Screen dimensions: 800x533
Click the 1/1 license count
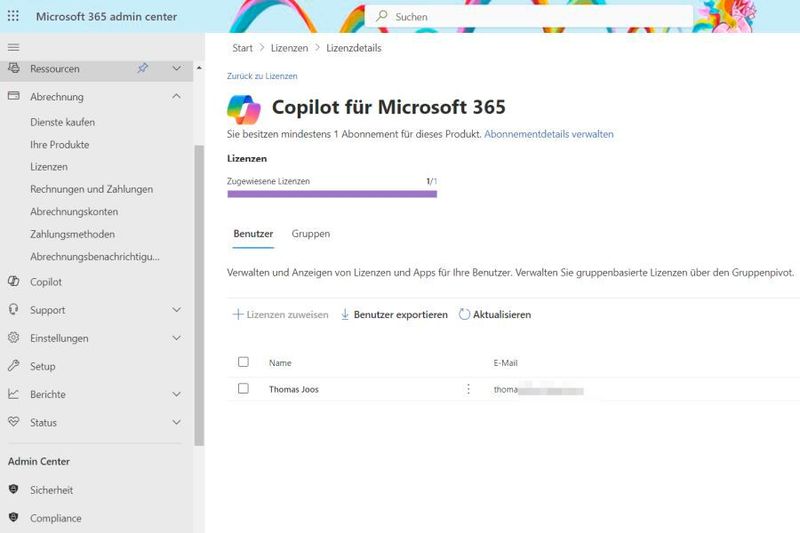[x=432, y=181]
